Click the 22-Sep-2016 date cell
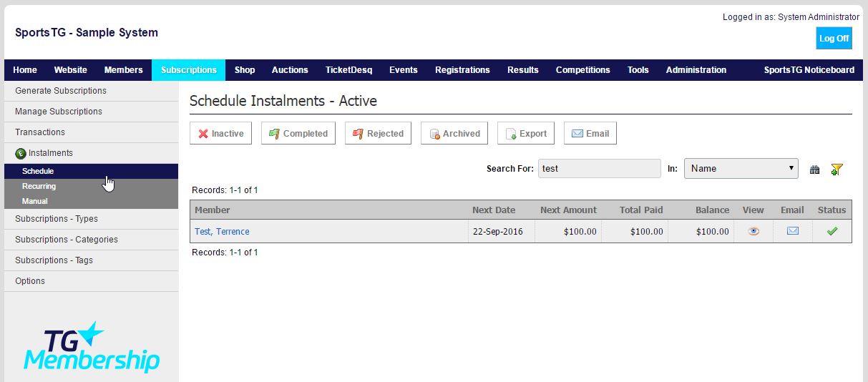Image resolution: width=868 pixels, height=382 pixels. point(497,232)
